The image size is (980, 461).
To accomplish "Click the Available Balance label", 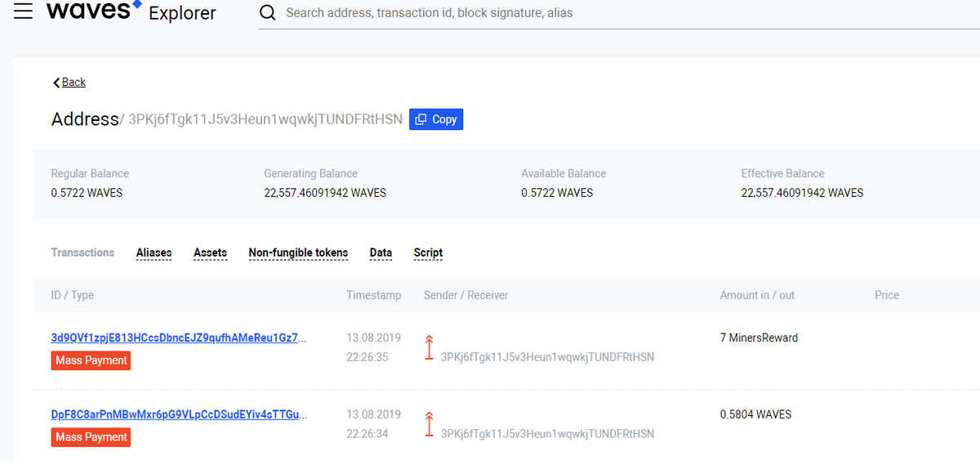I will (563, 173).
